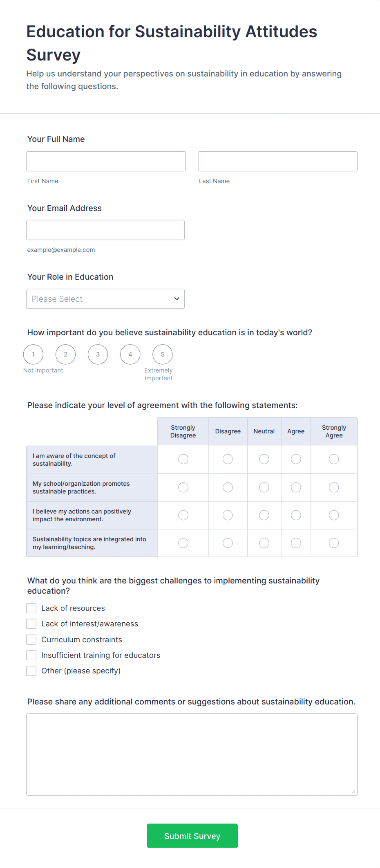Screen dimensions: 380x868
Task: Select rating 3 on the importance scale
Action: click(x=98, y=354)
